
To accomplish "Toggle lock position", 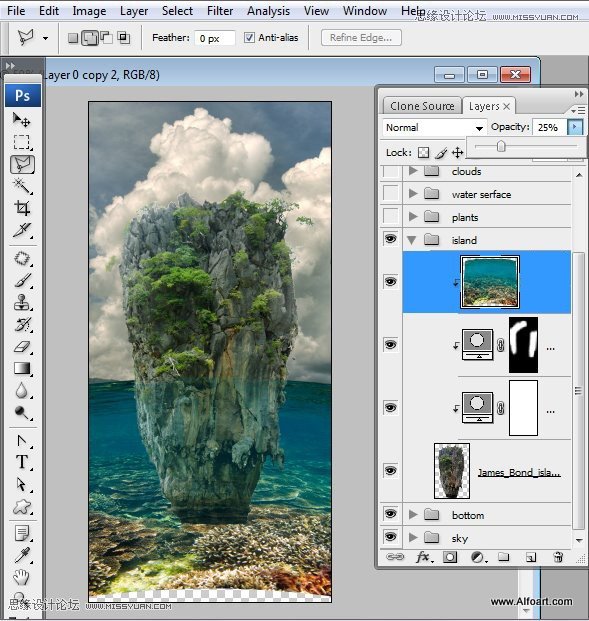I will [x=457, y=152].
